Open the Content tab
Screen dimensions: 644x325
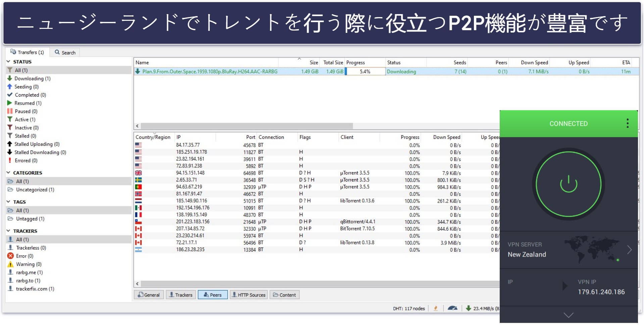pos(285,295)
